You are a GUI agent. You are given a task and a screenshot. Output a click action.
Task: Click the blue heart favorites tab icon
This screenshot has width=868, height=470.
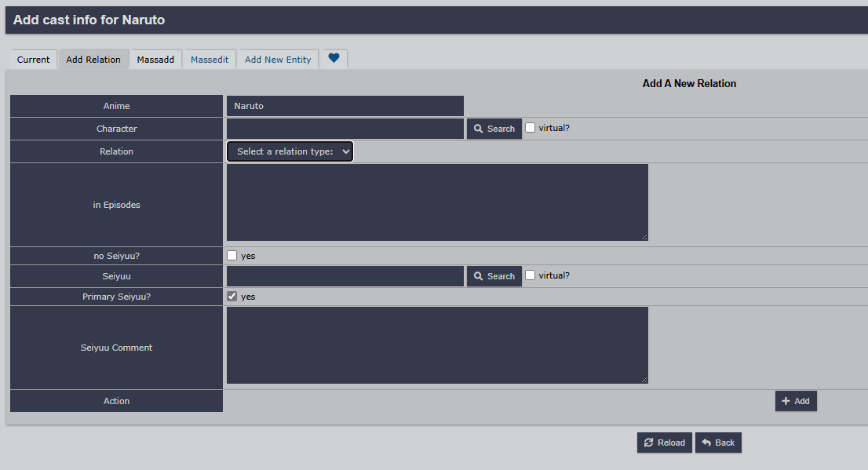pos(334,59)
